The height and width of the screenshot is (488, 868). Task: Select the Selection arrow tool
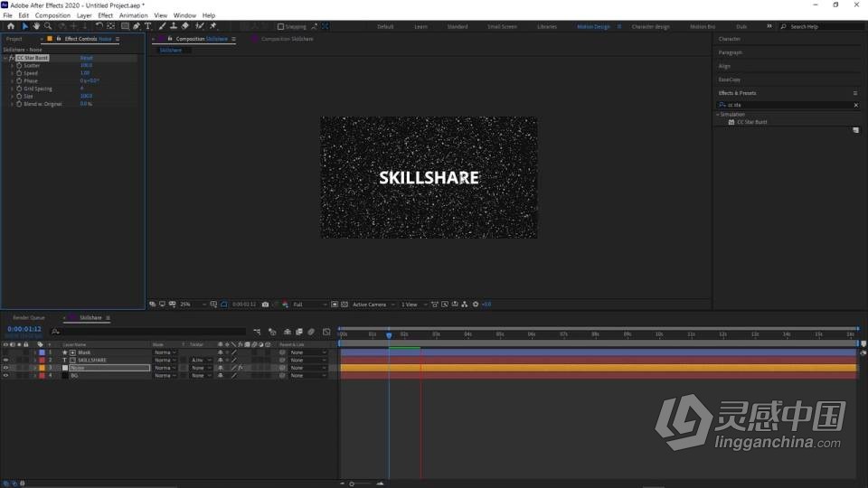click(25, 26)
